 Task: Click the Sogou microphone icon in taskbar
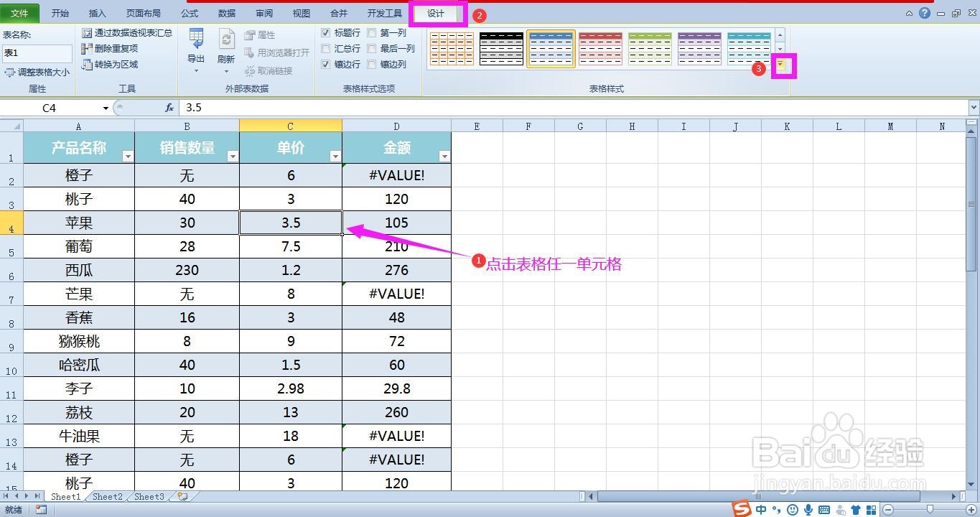point(808,510)
